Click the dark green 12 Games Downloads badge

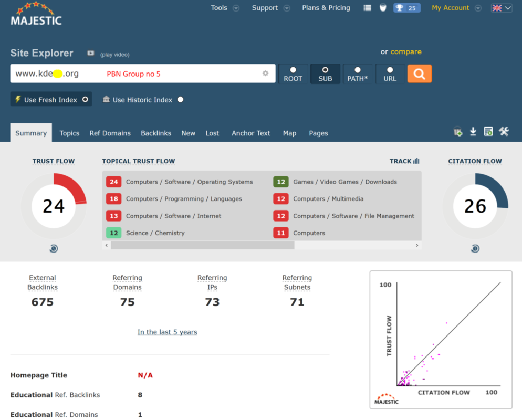pos(281,182)
